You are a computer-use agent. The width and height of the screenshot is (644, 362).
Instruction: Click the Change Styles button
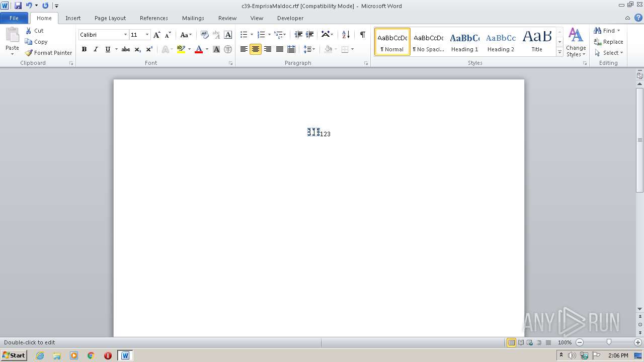[x=576, y=43]
